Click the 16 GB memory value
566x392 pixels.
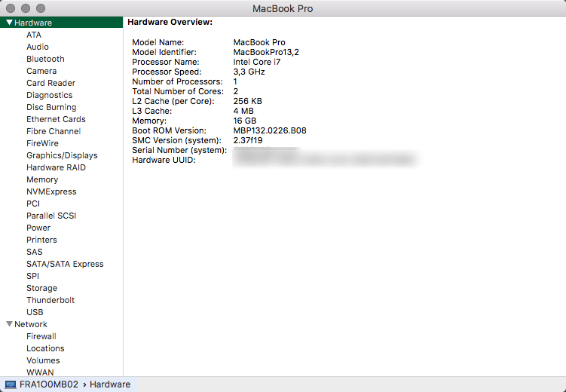[x=245, y=121]
